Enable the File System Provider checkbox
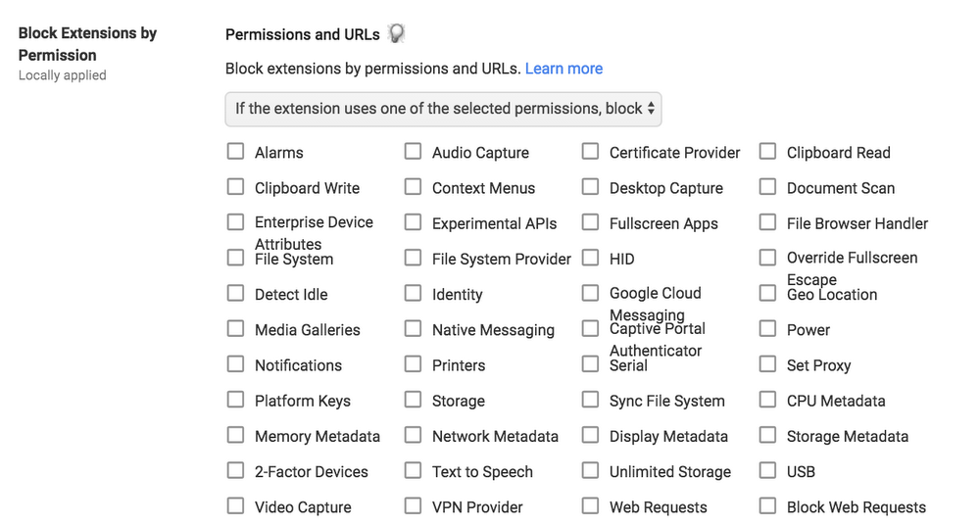The height and width of the screenshot is (526, 980). coord(413,258)
